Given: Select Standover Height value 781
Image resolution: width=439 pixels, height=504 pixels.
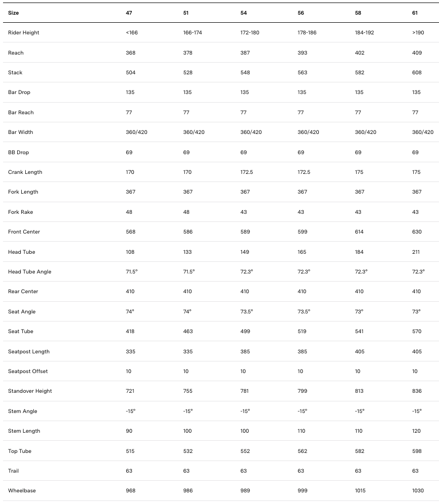Looking at the screenshot, I should point(245,391).
